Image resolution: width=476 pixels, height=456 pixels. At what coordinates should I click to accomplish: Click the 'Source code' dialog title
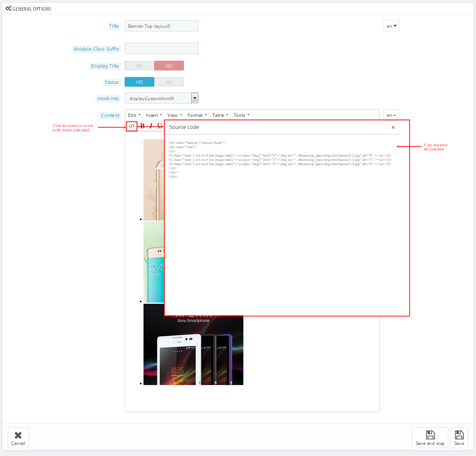tap(184, 127)
